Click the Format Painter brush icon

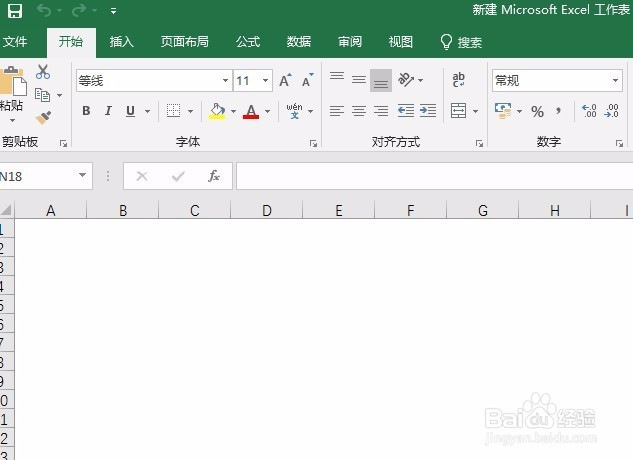pos(43,118)
